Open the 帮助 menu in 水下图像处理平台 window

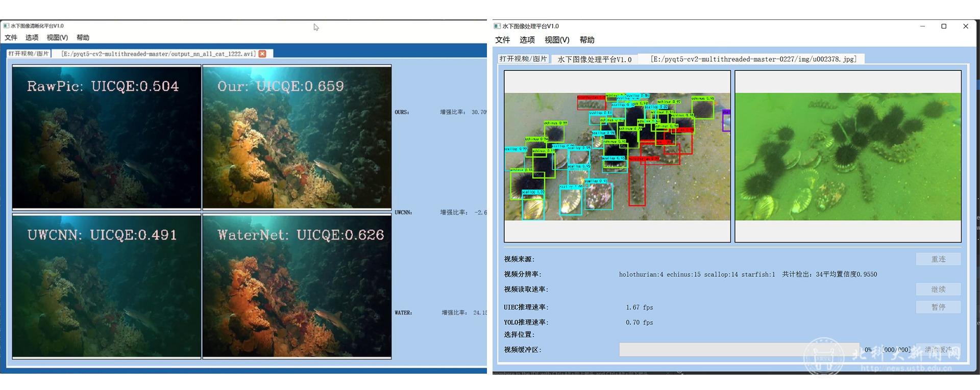pos(586,40)
